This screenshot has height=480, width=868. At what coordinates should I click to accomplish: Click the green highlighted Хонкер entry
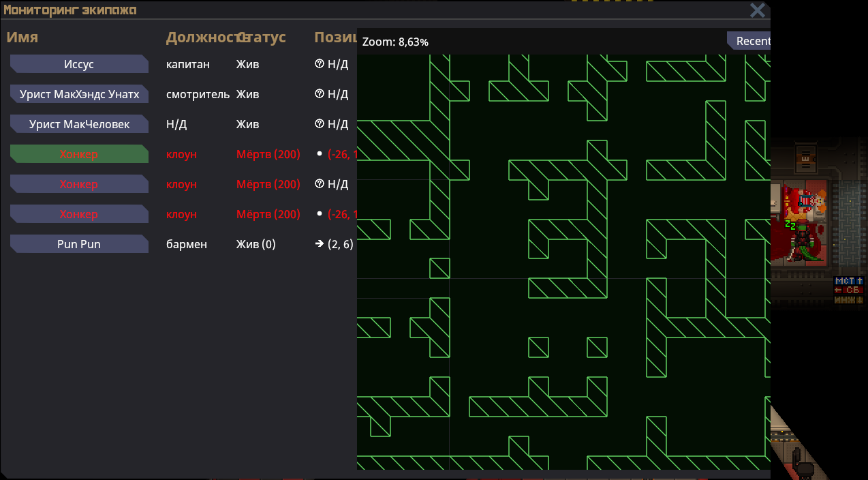(79, 154)
